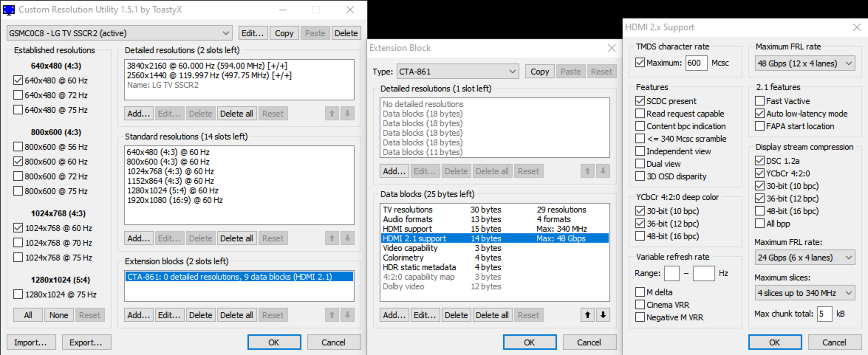The height and width of the screenshot is (355, 868).
Task: Click the data blocks move-down arrow
Action: coord(603,315)
